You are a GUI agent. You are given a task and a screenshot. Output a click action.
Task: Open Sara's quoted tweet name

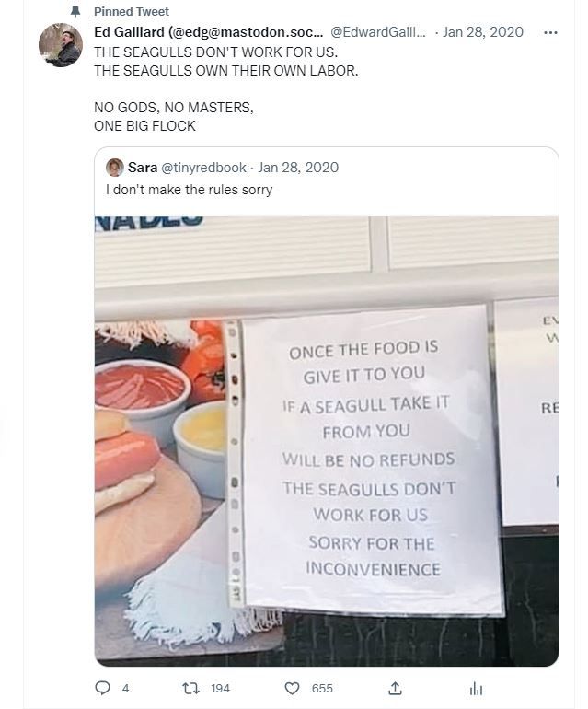[143, 168]
